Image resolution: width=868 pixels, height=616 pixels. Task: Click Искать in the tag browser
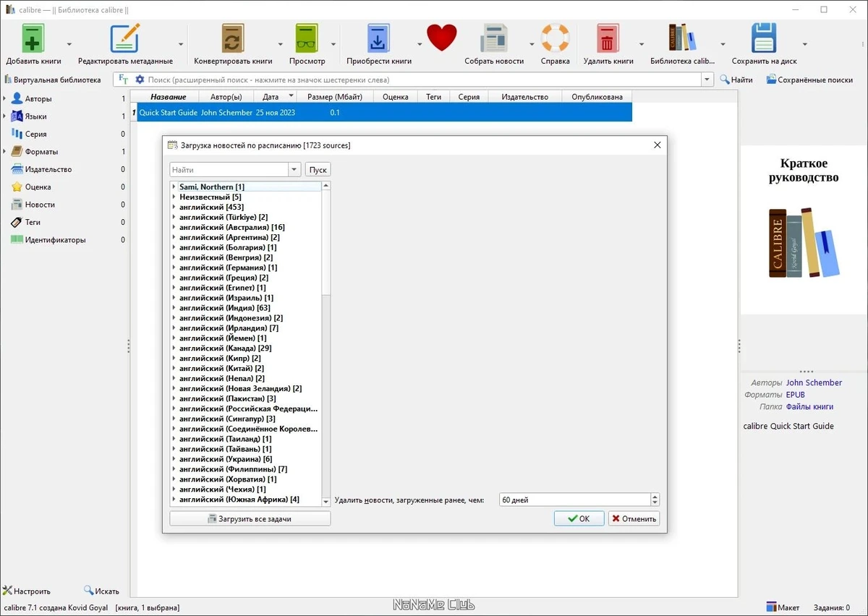click(x=101, y=591)
